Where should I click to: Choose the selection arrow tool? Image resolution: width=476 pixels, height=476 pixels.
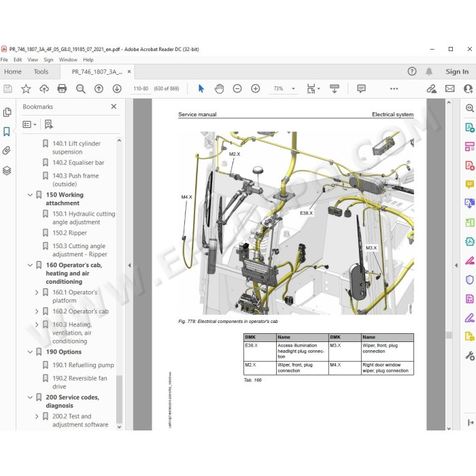pyautogui.click(x=201, y=88)
